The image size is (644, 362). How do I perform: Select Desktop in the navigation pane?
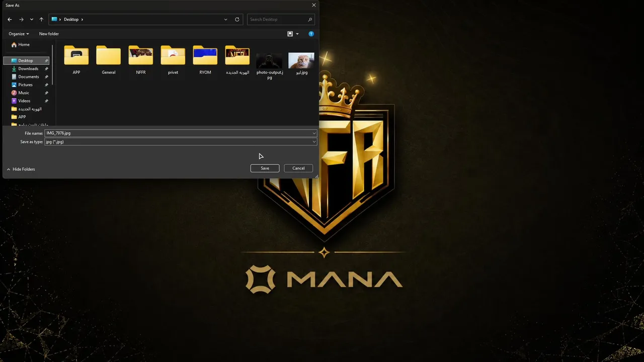[x=26, y=61]
